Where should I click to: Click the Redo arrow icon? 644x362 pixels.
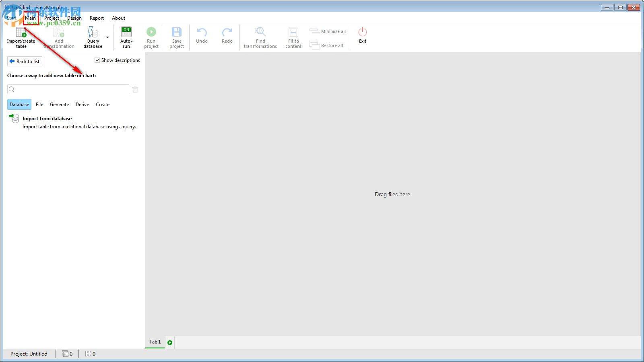227,32
